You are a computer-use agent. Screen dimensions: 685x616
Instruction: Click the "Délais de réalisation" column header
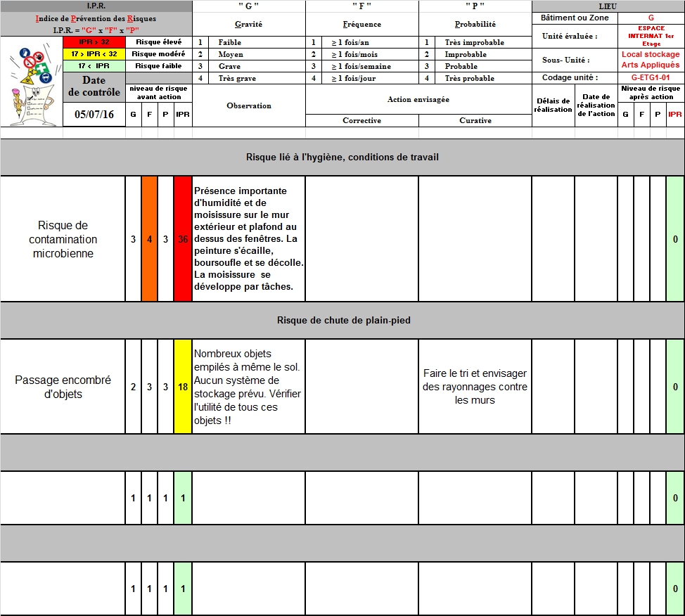tap(553, 105)
